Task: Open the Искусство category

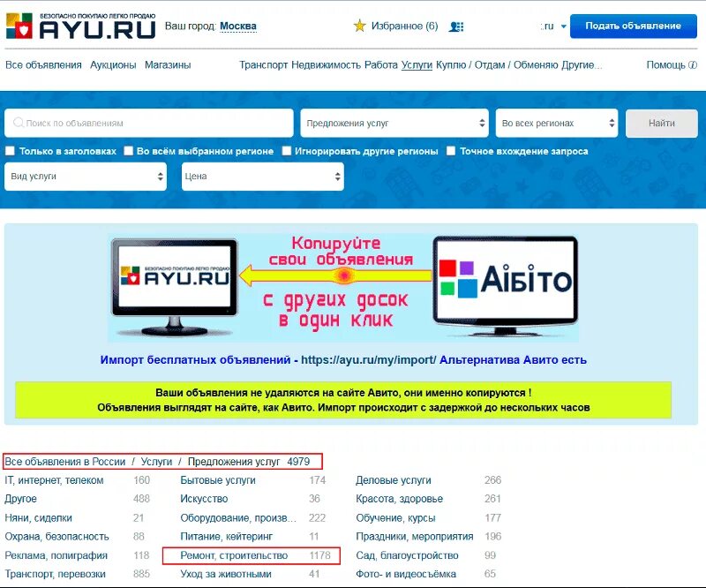Action: pos(204,499)
